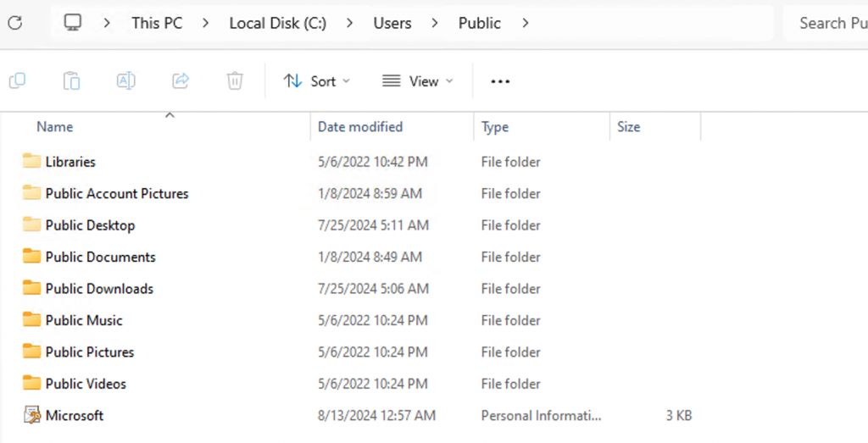Expand the chevron after Public breadcrumb
The width and height of the screenshot is (868, 443).
click(526, 23)
